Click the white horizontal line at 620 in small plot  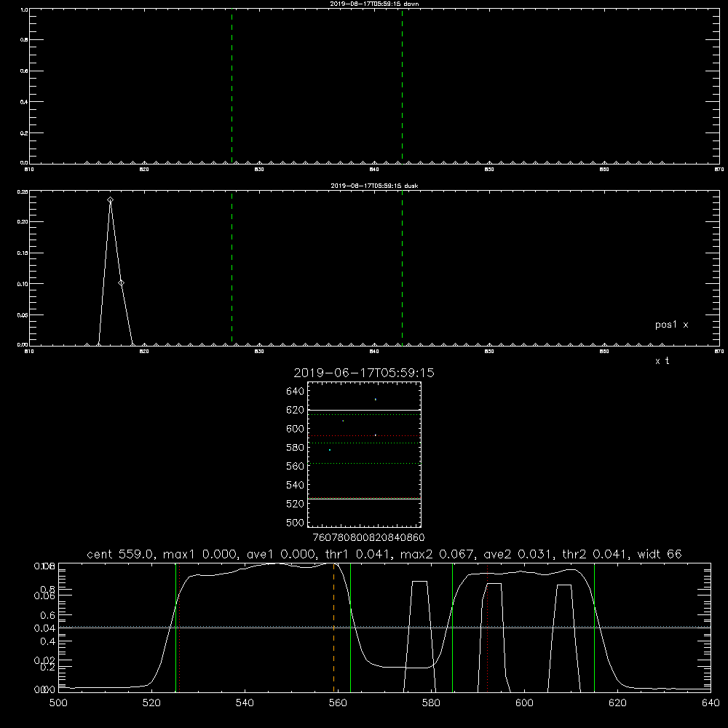tap(365, 411)
